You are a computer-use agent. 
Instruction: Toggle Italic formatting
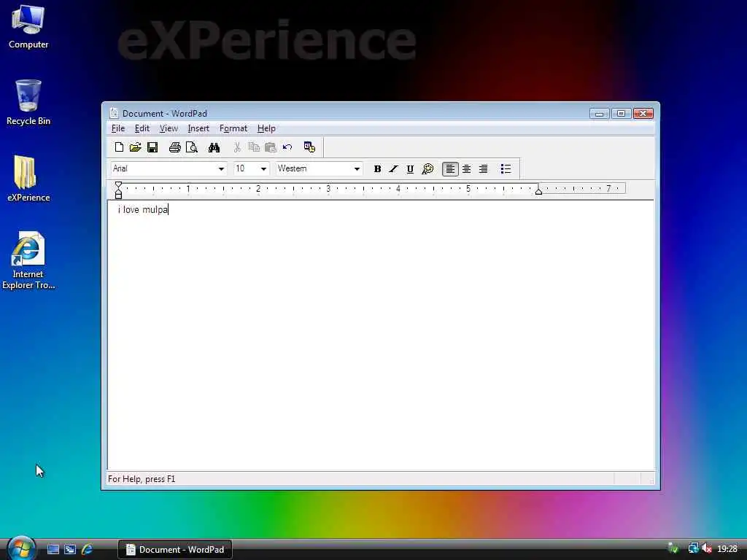pyautogui.click(x=393, y=168)
